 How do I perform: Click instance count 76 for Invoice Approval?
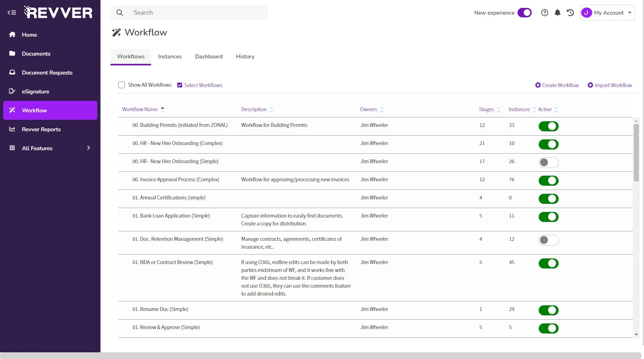tap(512, 180)
